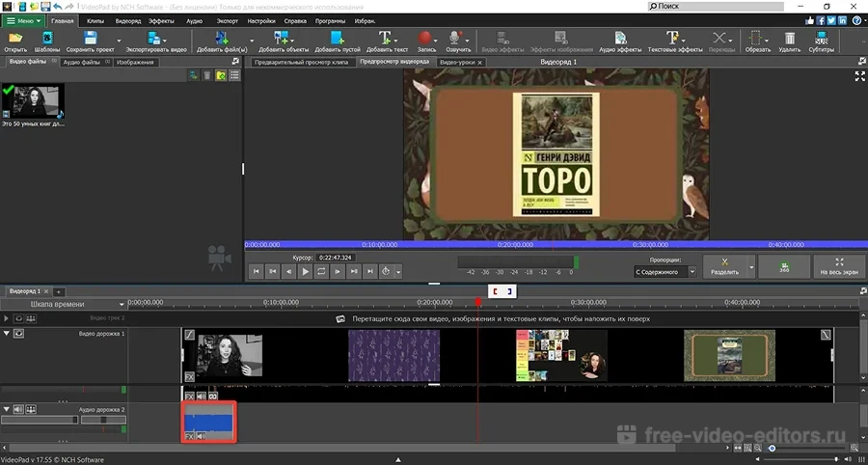This screenshot has height=465, width=868.
Task: Toggle the speaker icon on the blue audio clip
Action: click(x=201, y=437)
